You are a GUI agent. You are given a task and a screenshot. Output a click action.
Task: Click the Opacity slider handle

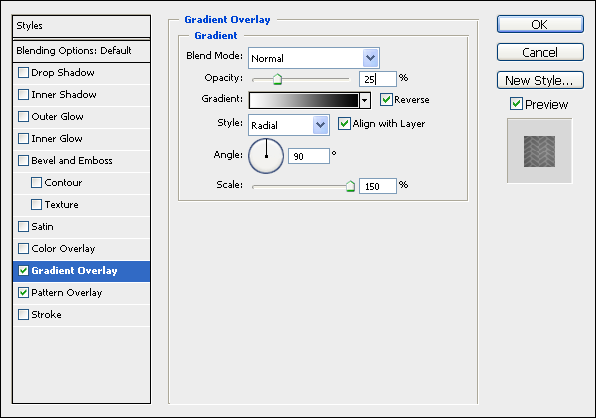point(277,79)
